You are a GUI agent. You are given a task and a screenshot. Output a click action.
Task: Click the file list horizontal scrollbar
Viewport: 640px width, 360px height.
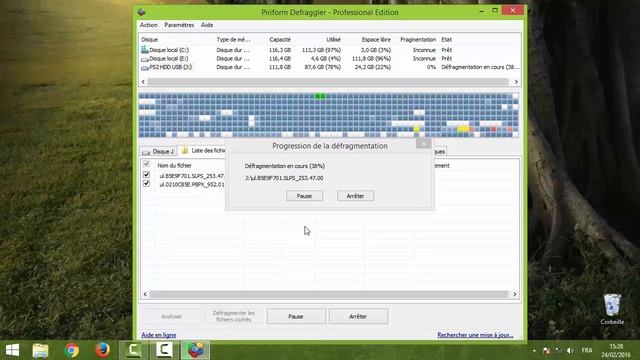(329, 294)
